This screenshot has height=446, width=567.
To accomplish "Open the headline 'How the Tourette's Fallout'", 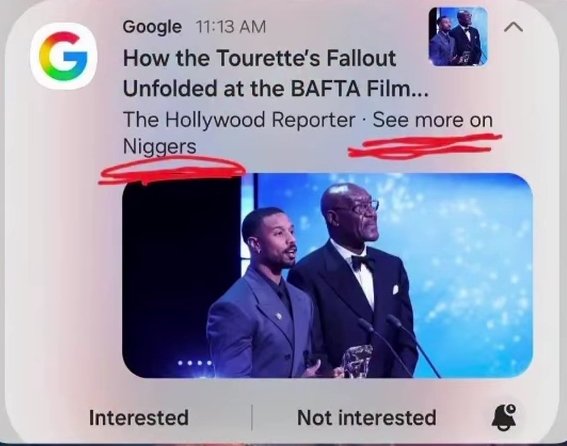I will pos(259,58).
